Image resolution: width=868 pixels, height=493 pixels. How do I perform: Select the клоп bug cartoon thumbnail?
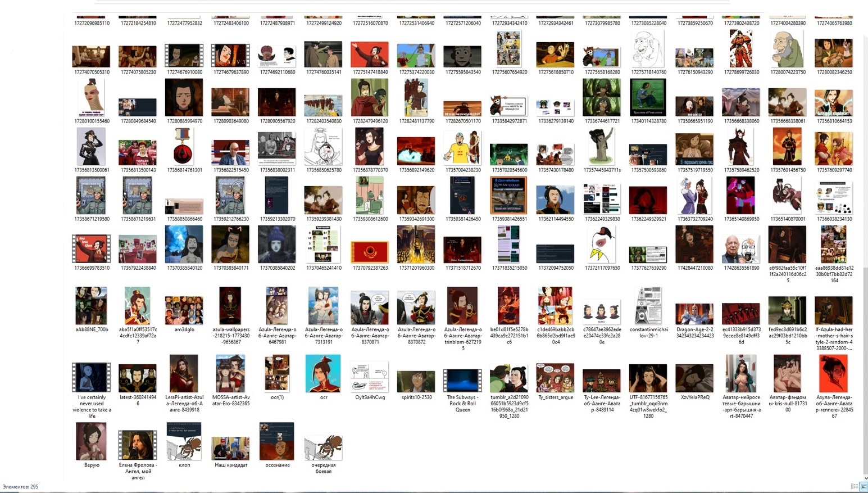coord(184,441)
